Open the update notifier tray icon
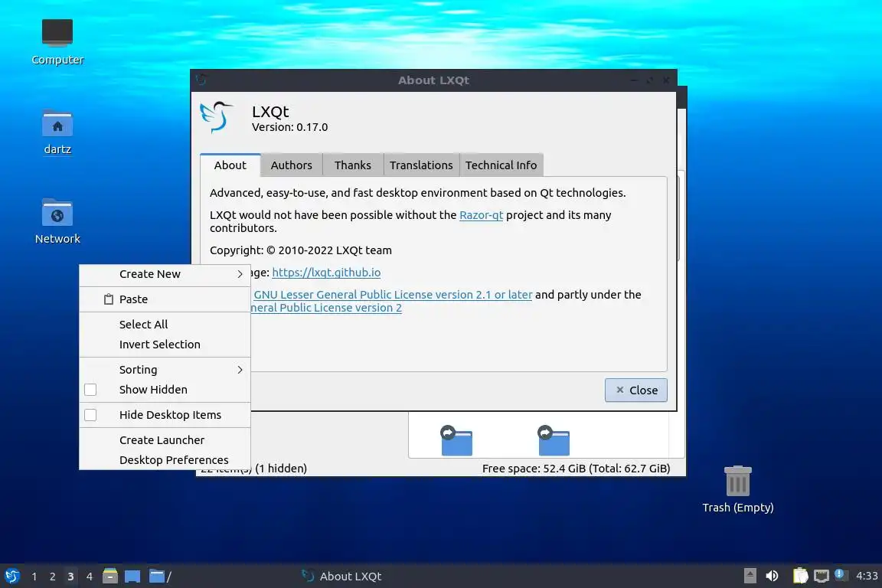Screen dimensions: 882x588 839,574
